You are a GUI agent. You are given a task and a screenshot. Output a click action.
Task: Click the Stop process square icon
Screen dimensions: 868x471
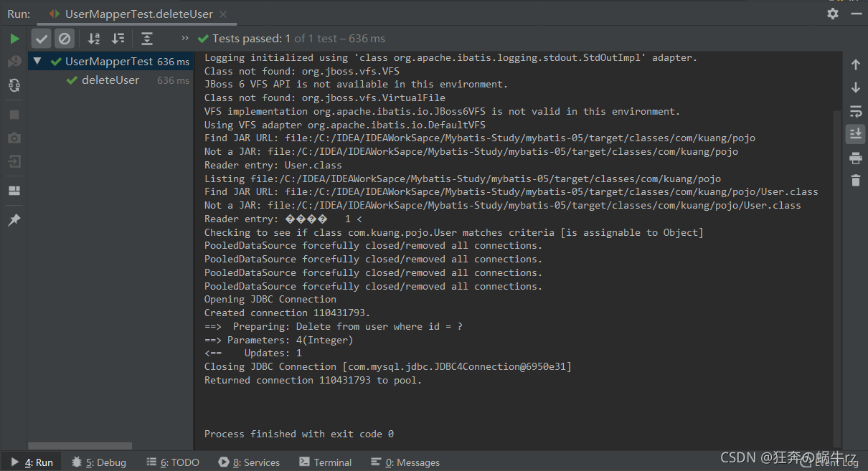pyautogui.click(x=14, y=115)
